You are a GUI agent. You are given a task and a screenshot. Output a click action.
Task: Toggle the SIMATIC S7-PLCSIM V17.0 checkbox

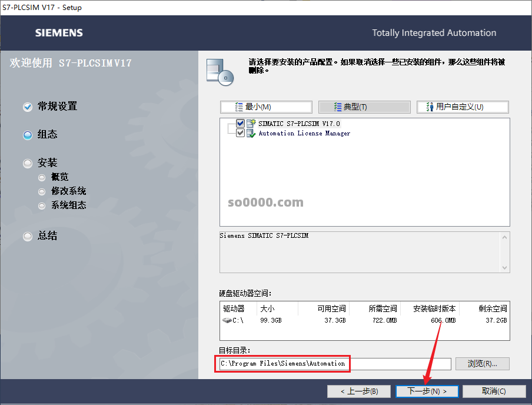(240, 123)
